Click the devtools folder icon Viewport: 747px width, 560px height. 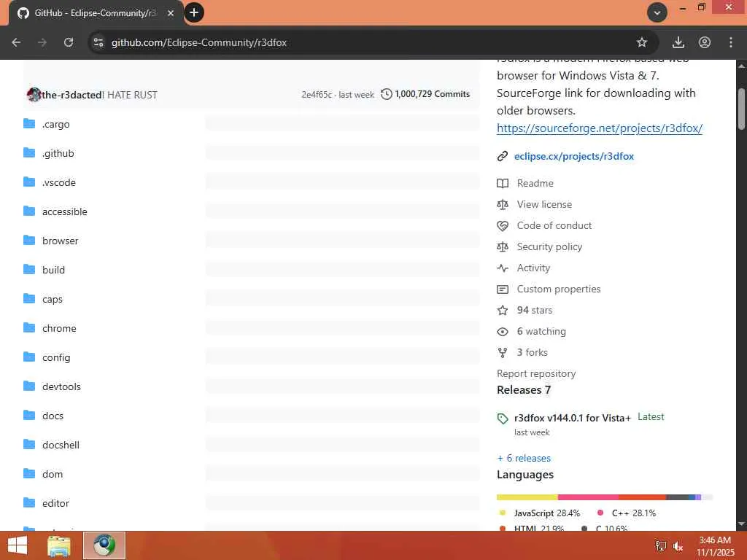click(x=29, y=386)
